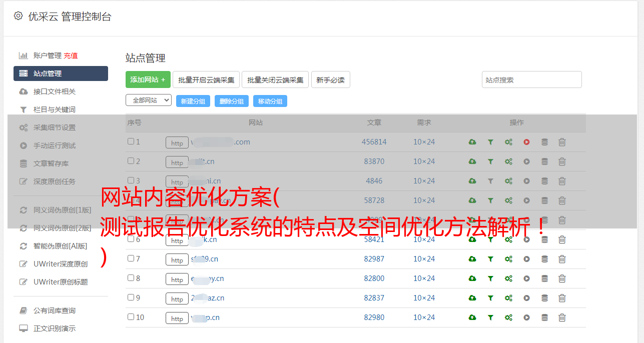Click 10×24 demand link in row 82837
Image resolution: width=644 pixels, height=343 pixels.
point(424,298)
